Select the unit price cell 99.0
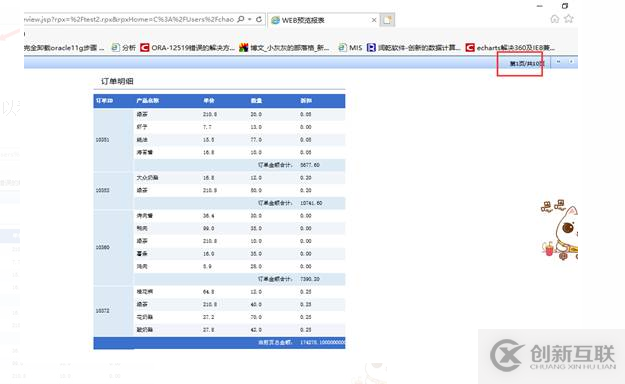The height and width of the screenshot is (384, 625). [208, 228]
